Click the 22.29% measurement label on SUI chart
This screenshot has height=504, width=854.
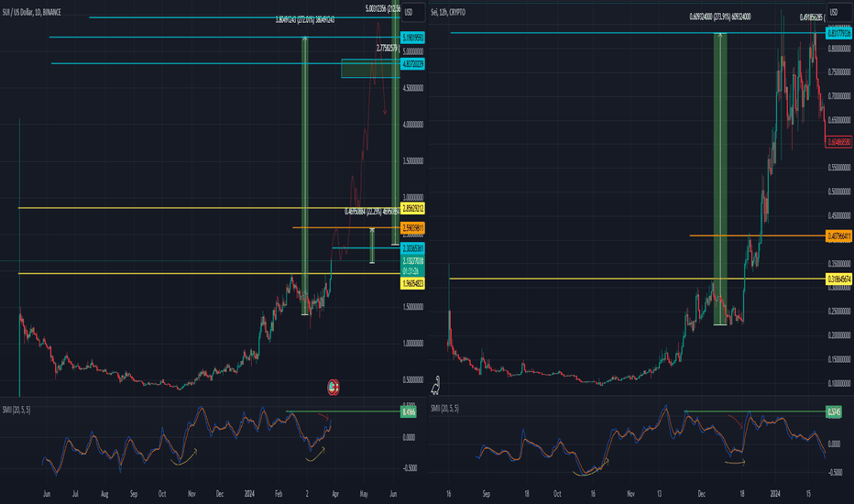[x=372, y=212]
